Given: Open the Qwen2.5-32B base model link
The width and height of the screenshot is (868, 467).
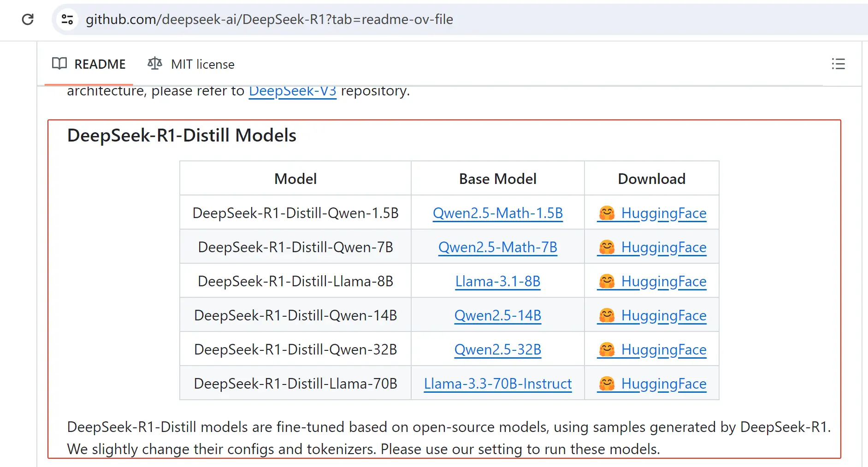Looking at the screenshot, I should tap(498, 349).
